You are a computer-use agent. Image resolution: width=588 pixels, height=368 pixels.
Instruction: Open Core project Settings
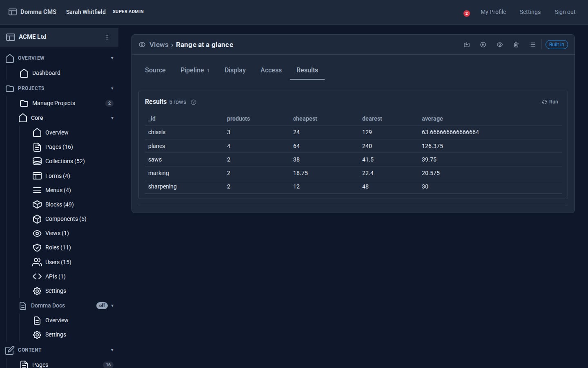tap(56, 291)
